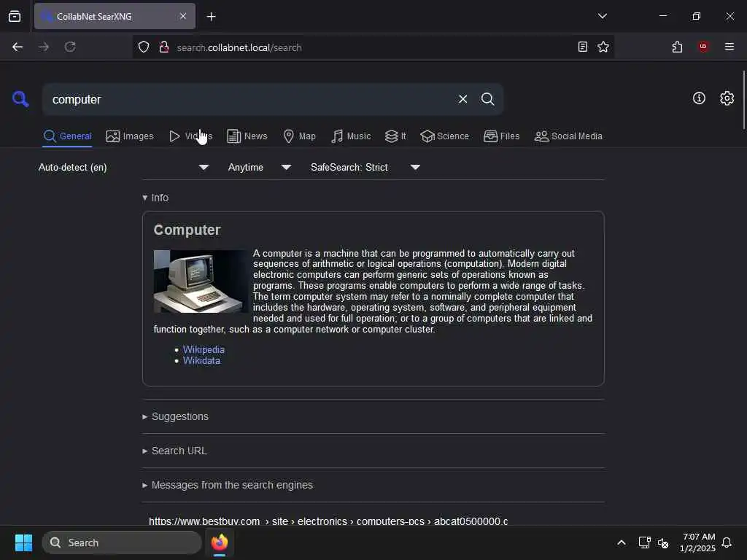The image size is (747, 560).
Task: Open the Wikipedia link
Action: point(204,349)
